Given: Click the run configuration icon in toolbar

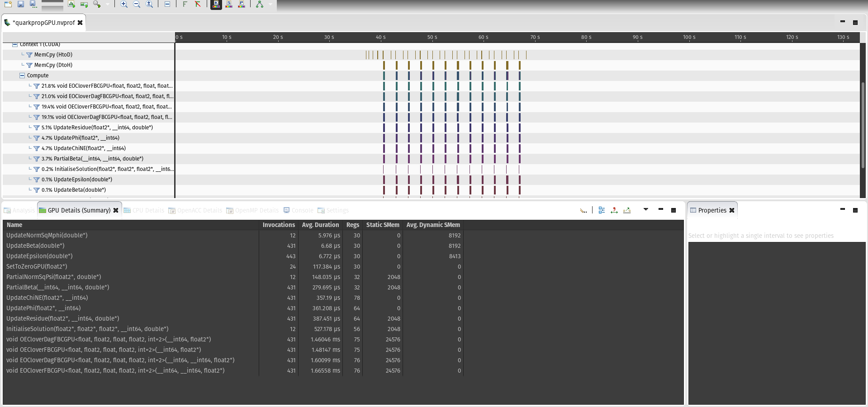Looking at the screenshot, I should point(84,4).
